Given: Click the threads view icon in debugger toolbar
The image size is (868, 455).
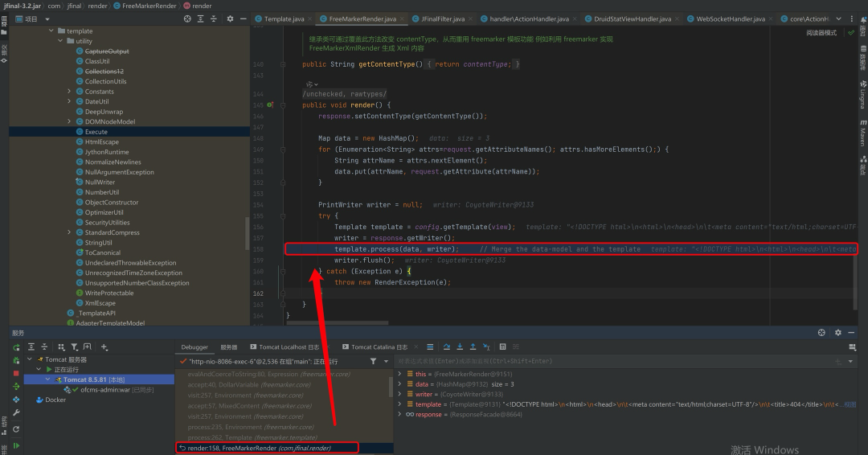Looking at the screenshot, I should [x=430, y=347].
